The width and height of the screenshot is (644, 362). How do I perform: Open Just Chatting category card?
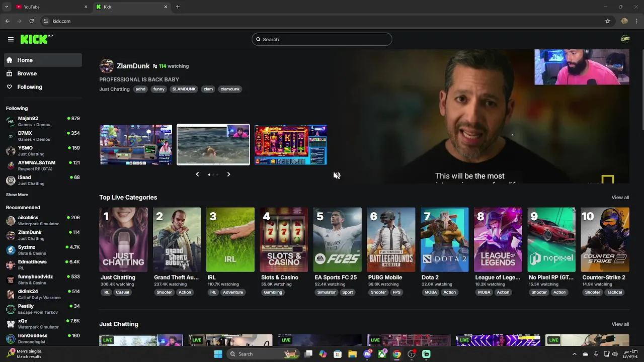pyautogui.click(x=123, y=240)
